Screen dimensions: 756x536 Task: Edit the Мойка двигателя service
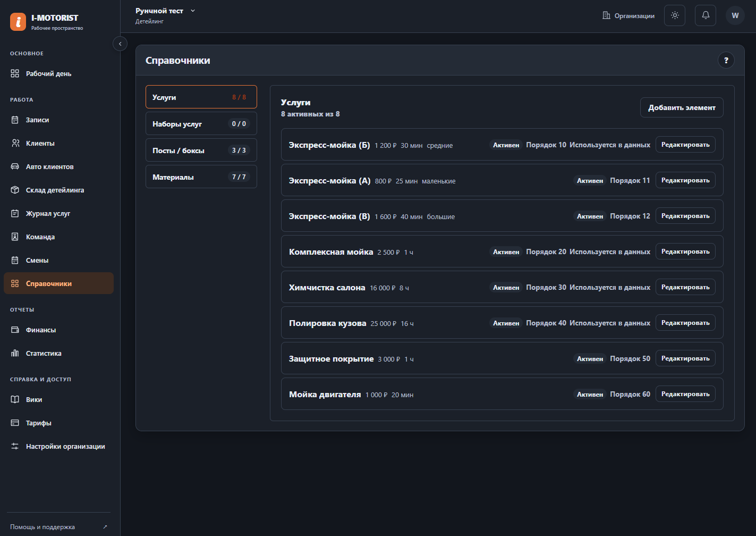click(685, 394)
